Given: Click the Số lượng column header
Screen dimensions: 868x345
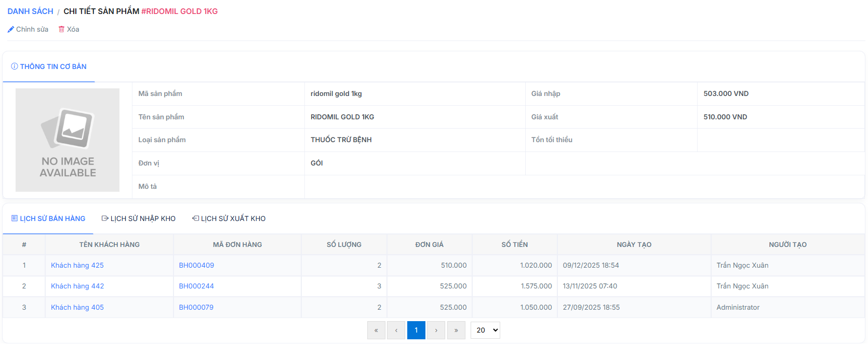Looking at the screenshot, I should (344, 245).
